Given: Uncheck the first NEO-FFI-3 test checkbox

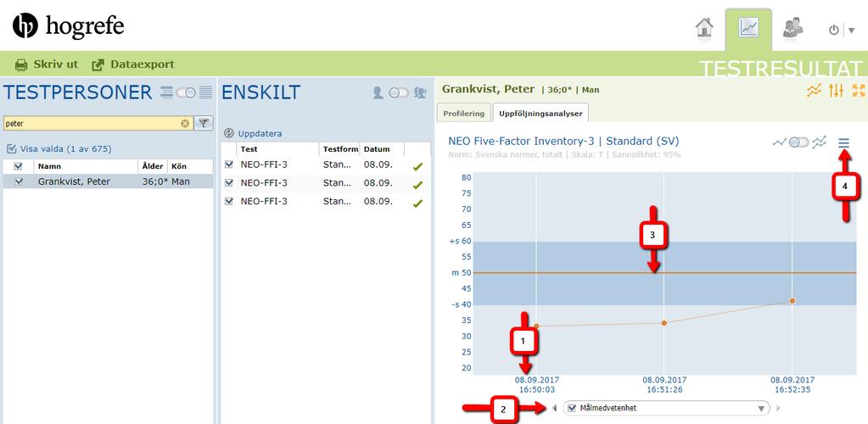Looking at the screenshot, I should pyautogui.click(x=229, y=165).
